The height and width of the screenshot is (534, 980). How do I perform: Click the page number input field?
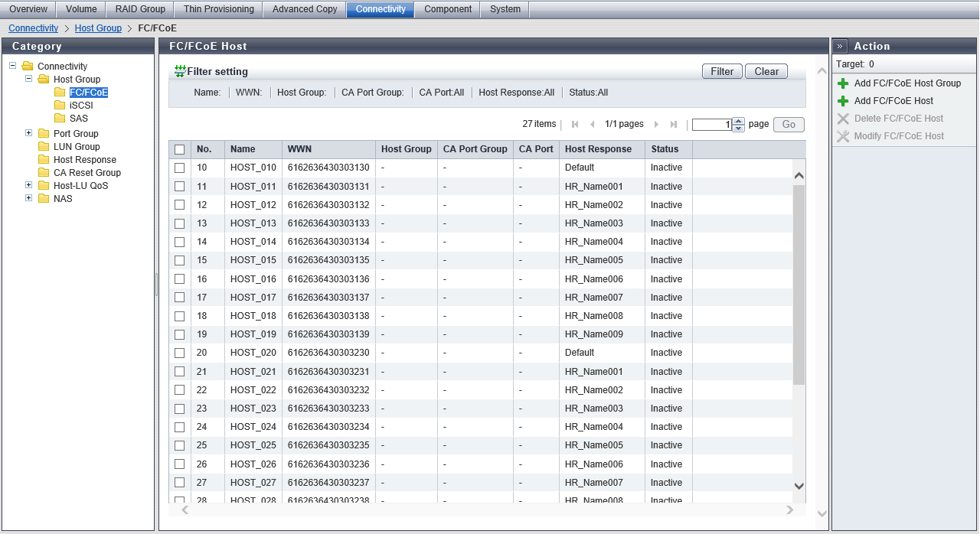pyautogui.click(x=711, y=125)
